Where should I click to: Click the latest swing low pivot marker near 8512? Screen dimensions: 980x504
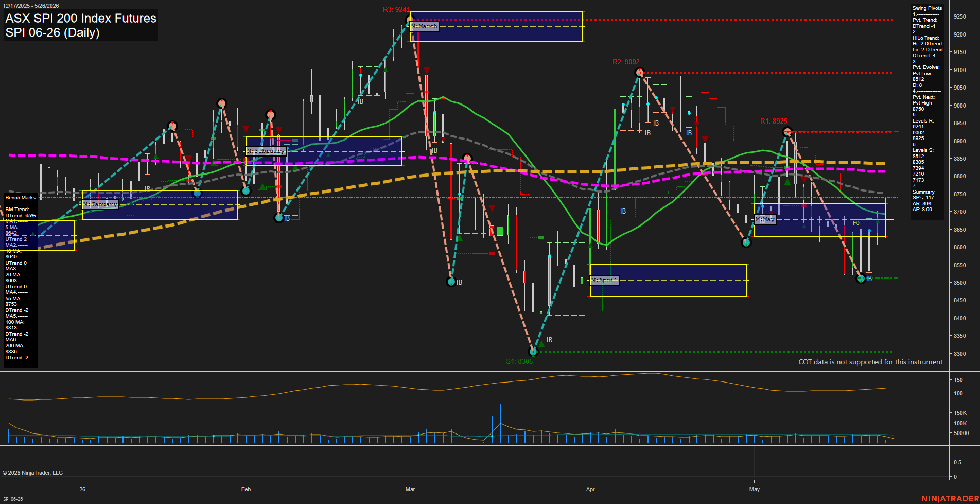point(861,279)
